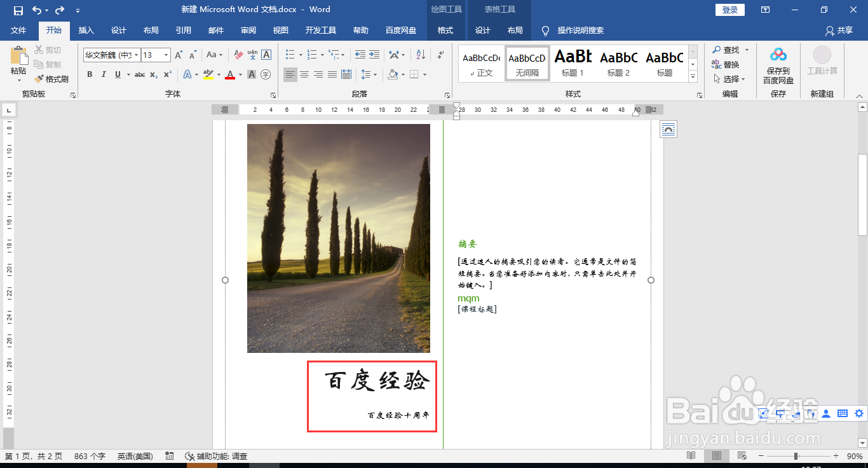
Task: Click the zoom slider handle
Action: (796, 456)
